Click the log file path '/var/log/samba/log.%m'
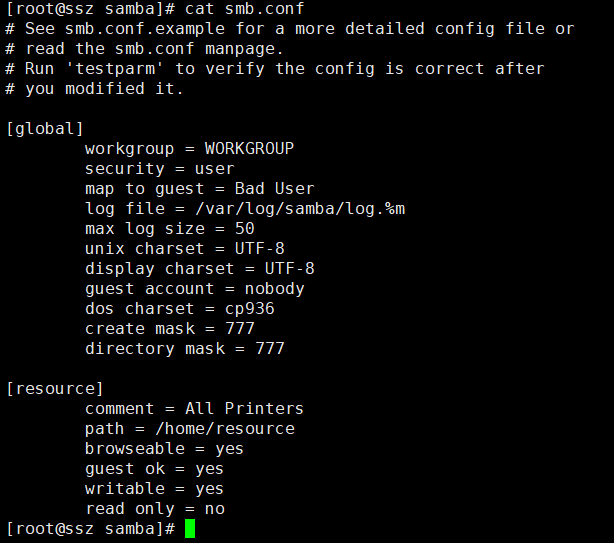The height and width of the screenshot is (543, 614). click(300, 209)
